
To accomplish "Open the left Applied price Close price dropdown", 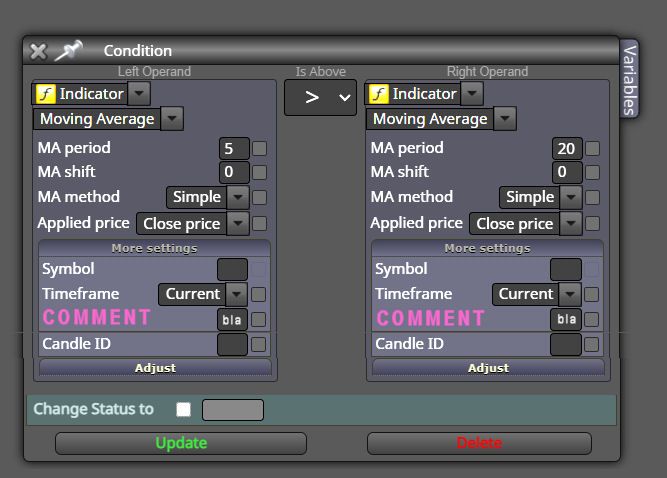I will [x=193, y=224].
